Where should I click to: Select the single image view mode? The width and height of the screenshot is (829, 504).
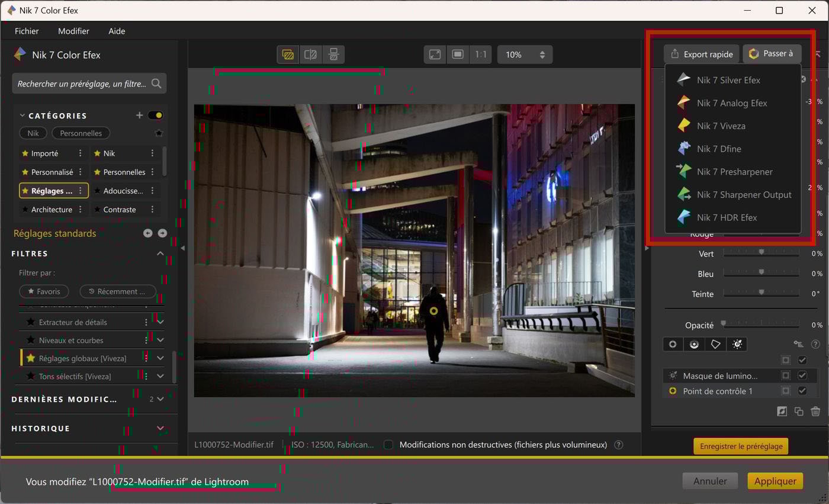[x=288, y=54]
